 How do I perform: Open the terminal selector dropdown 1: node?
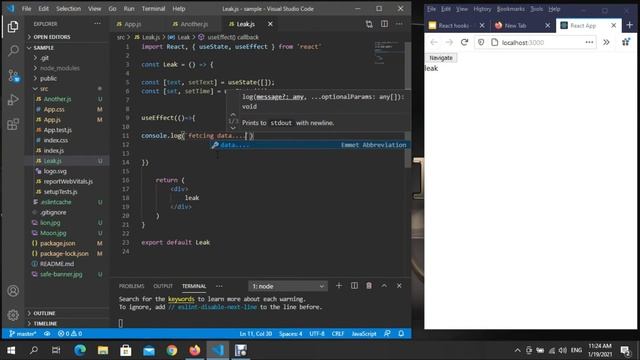click(288, 286)
